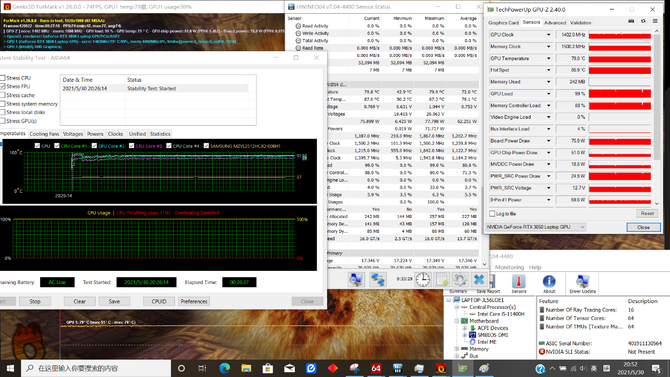This screenshot has height=377, width=670.
Task: Open the GPU-Z Advanced tab
Action: pyautogui.click(x=555, y=23)
